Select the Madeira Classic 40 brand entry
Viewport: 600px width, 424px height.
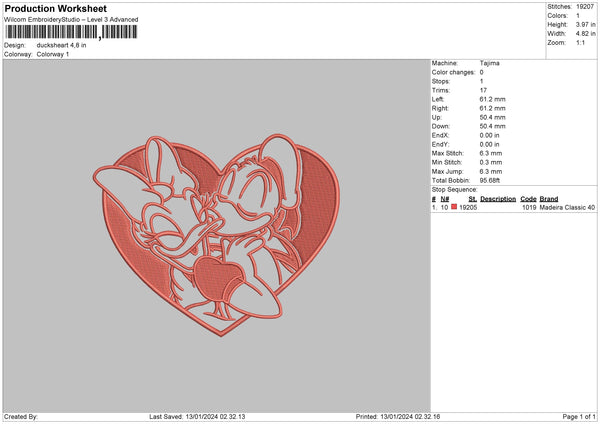[568, 207]
